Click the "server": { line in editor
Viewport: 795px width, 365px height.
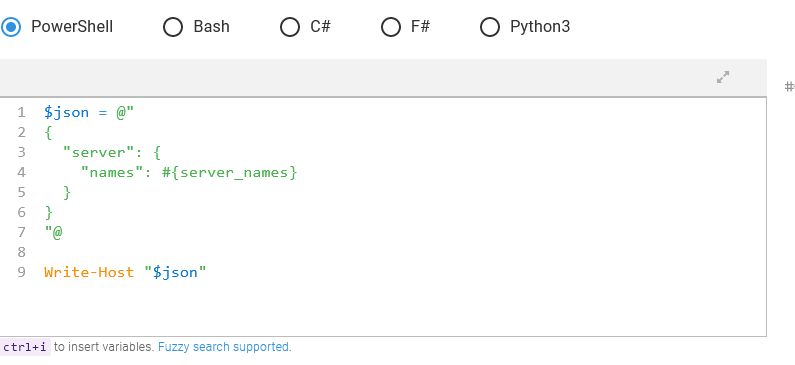point(112,152)
